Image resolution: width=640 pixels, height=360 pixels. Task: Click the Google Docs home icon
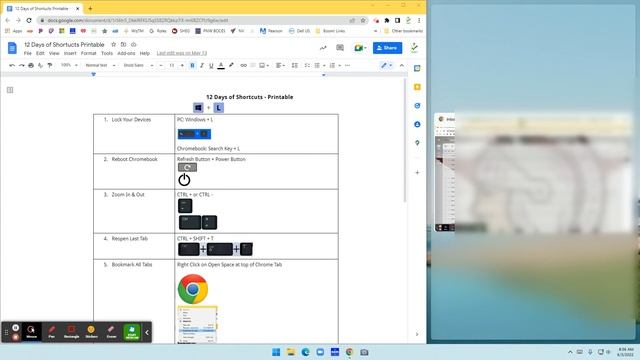click(x=12, y=48)
